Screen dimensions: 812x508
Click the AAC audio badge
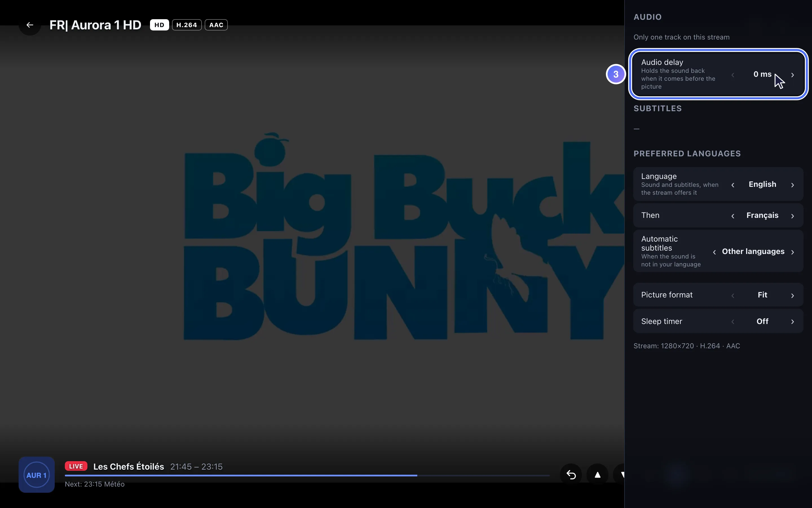click(x=217, y=25)
